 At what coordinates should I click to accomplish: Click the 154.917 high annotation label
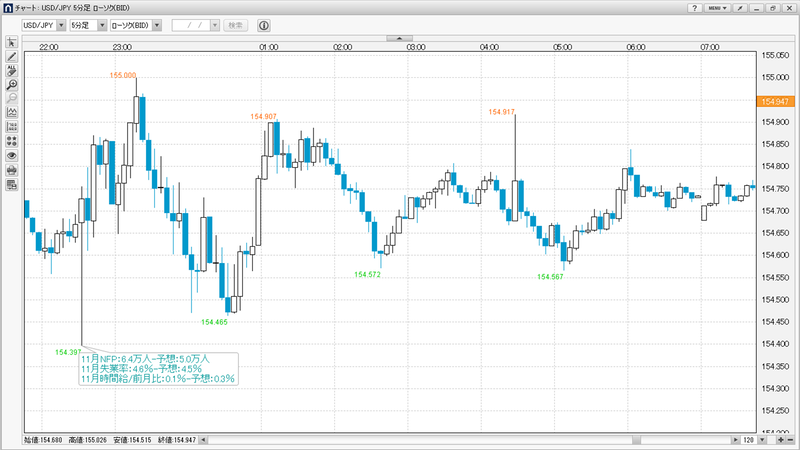(502, 112)
